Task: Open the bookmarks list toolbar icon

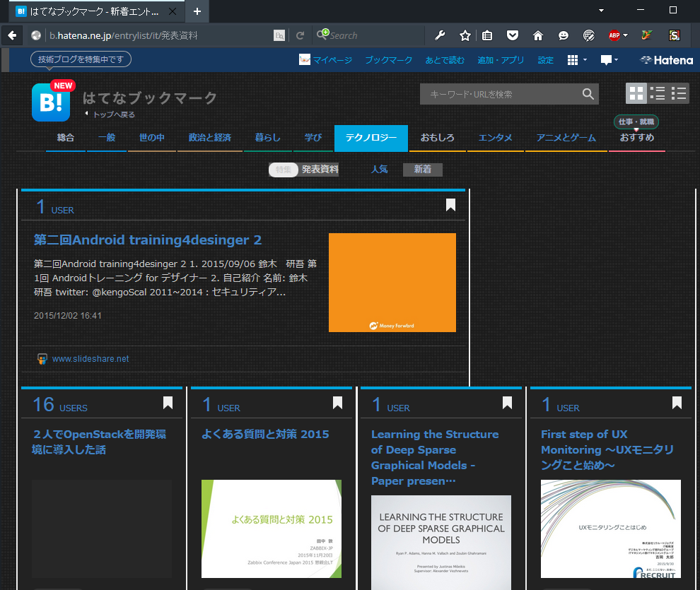Action: pyautogui.click(x=487, y=35)
